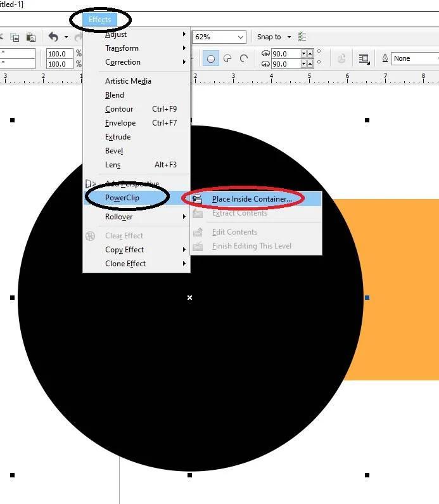The height and width of the screenshot is (504, 439).
Task: Open the Clone Effect submenu
Action: pyautogui.click(x=137, y=264)
